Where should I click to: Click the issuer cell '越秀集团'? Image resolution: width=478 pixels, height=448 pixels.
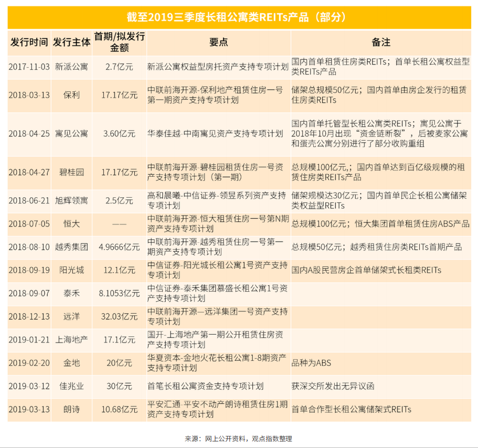point(72,247)
